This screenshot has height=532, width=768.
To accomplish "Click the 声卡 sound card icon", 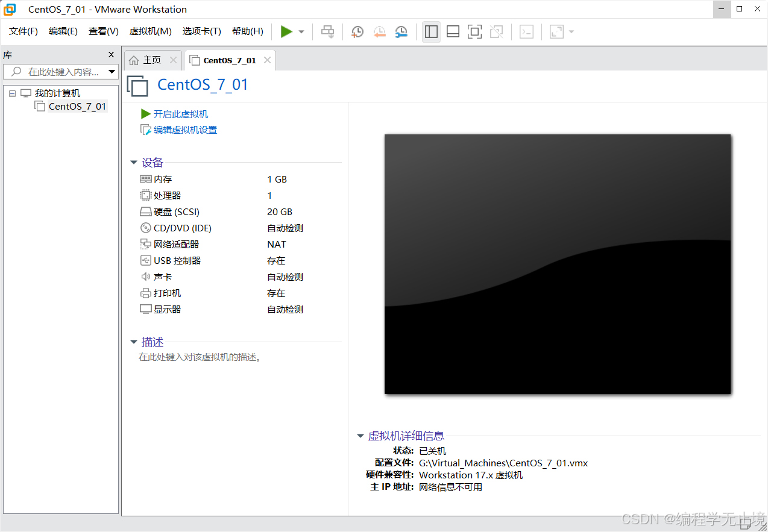I will 145,277.
